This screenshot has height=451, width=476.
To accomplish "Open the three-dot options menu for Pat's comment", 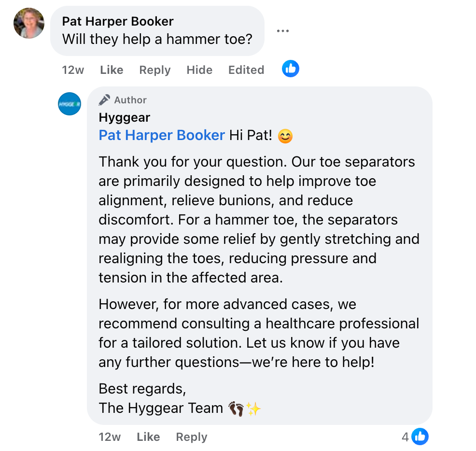I will pos(283,31).
